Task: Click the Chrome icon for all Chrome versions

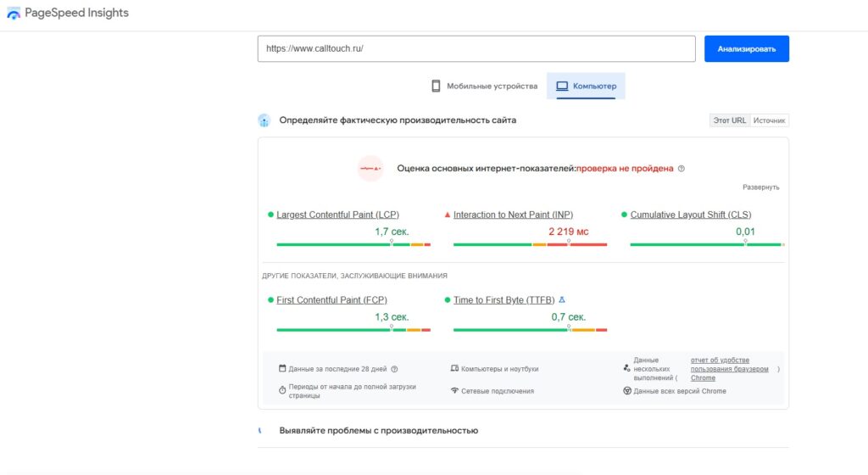Action: [x=626, y=391]
